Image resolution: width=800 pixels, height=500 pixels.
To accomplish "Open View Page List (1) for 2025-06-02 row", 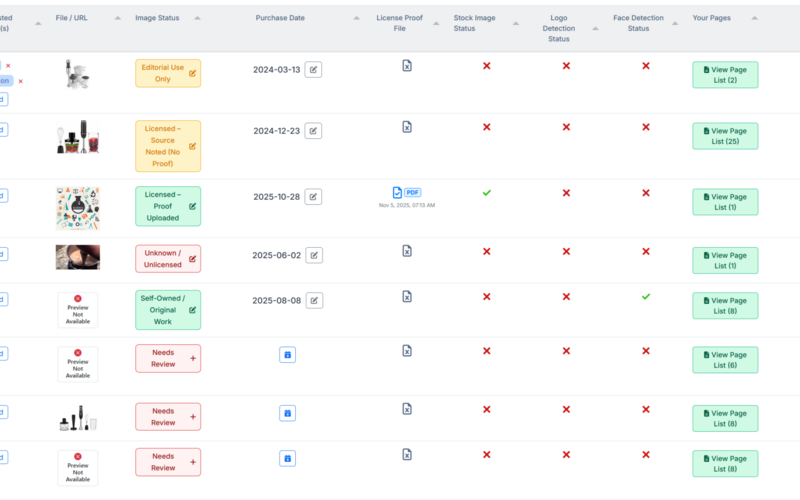I will click(725, 261).
